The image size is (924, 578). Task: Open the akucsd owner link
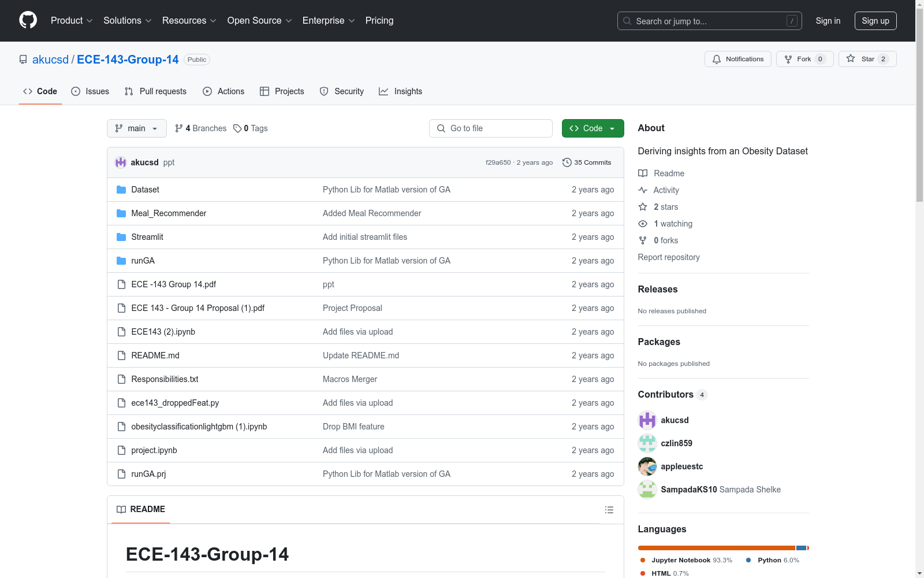(x=50, y=60)
